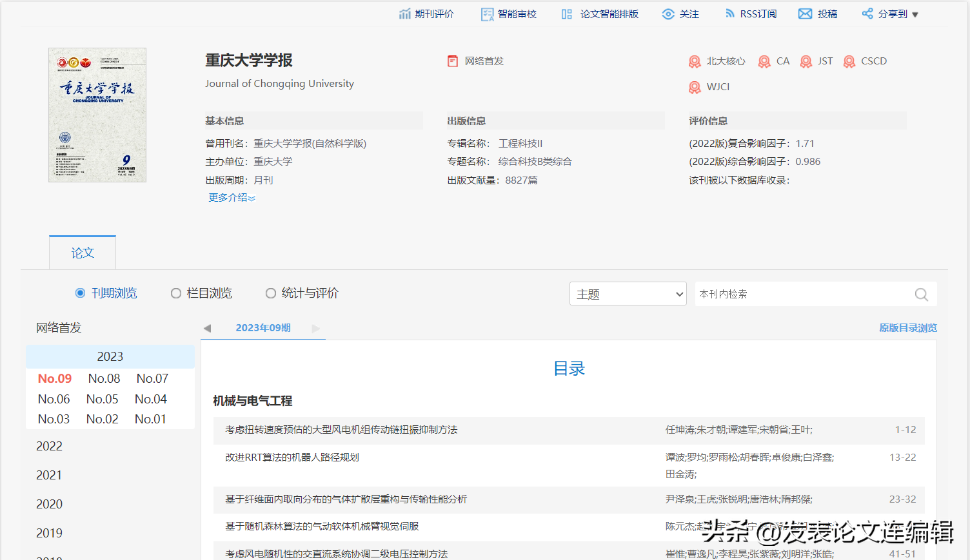Select 统计与评价 radio button
Screen dimensions: 970x560
point(271,293)
